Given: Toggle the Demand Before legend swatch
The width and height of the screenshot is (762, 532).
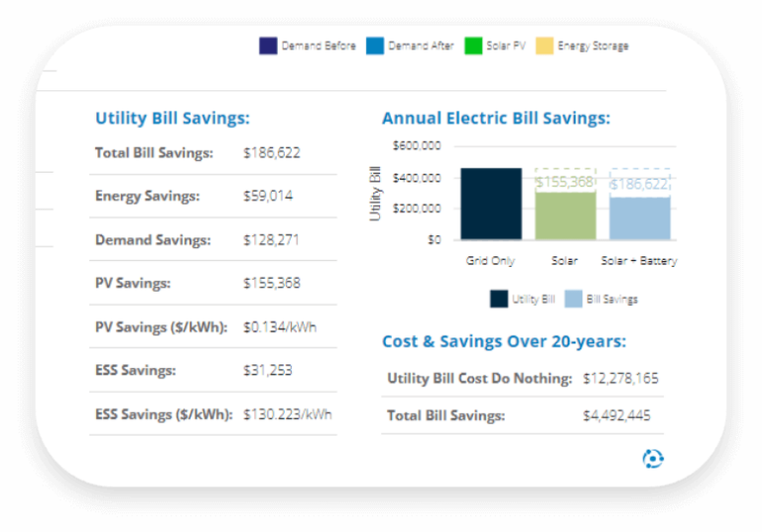Looking at the screenshot, I should point(268,46).
